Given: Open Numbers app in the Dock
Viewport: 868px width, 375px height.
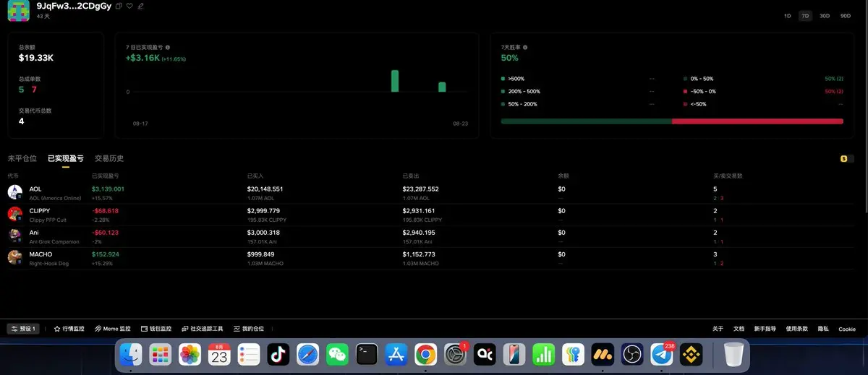Looking at the screenshot, I should point(543,354).
